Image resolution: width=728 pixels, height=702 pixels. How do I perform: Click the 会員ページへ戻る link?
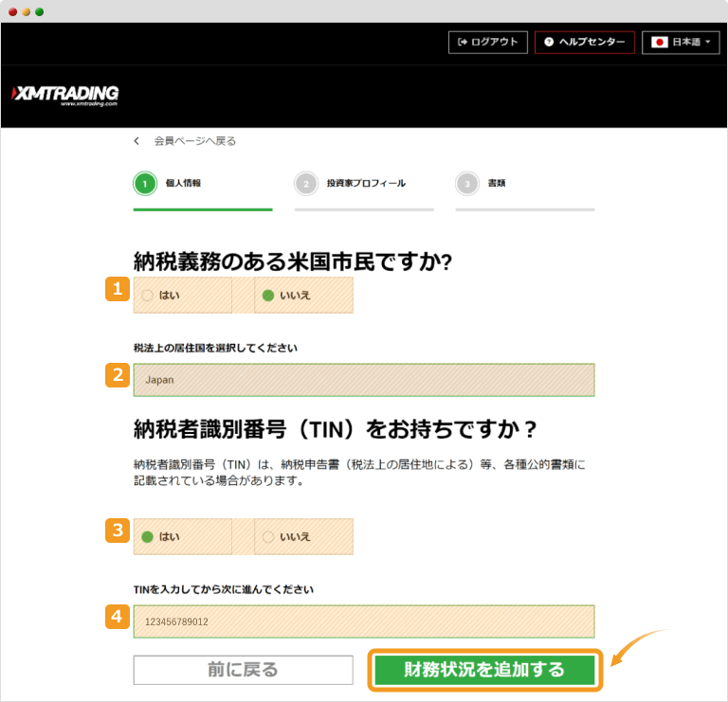tap(195, 140)
